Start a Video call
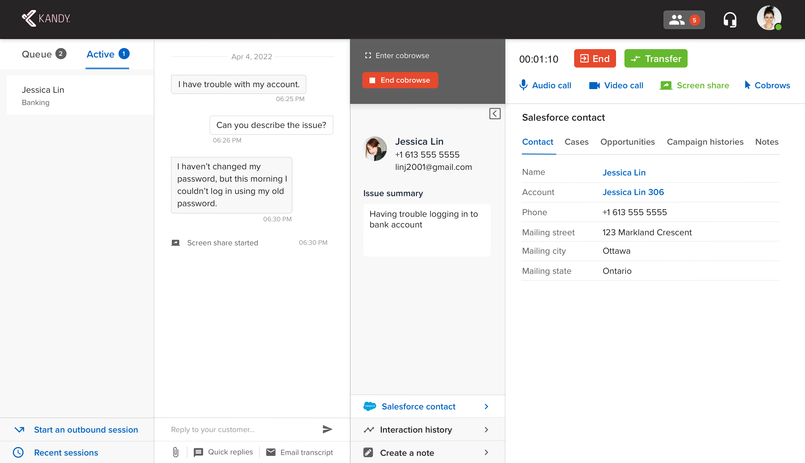The image size is (805, 463). [x=616, y=85]
